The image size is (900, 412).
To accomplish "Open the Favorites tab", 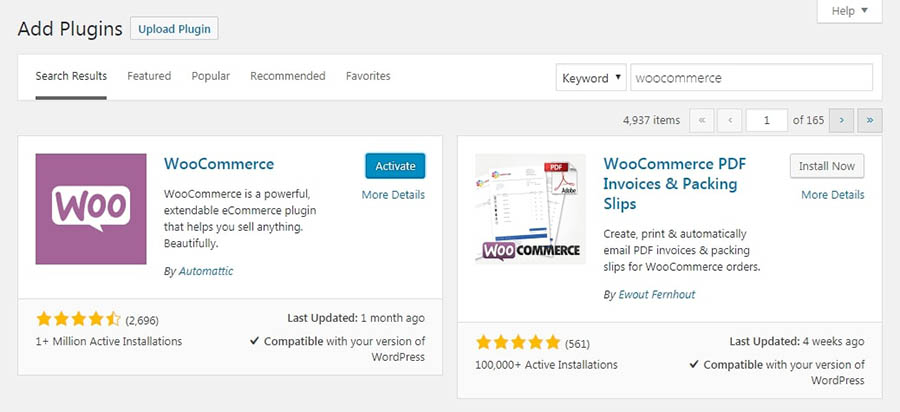I will tap(368, 76).
